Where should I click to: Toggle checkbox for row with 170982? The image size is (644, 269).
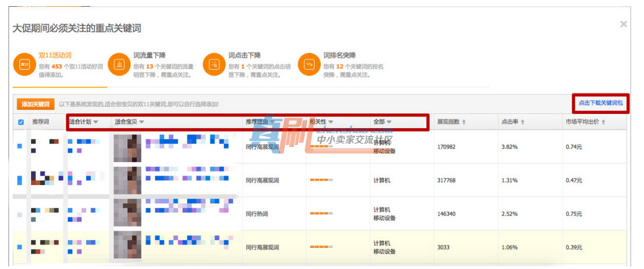(x=20, y=146)
